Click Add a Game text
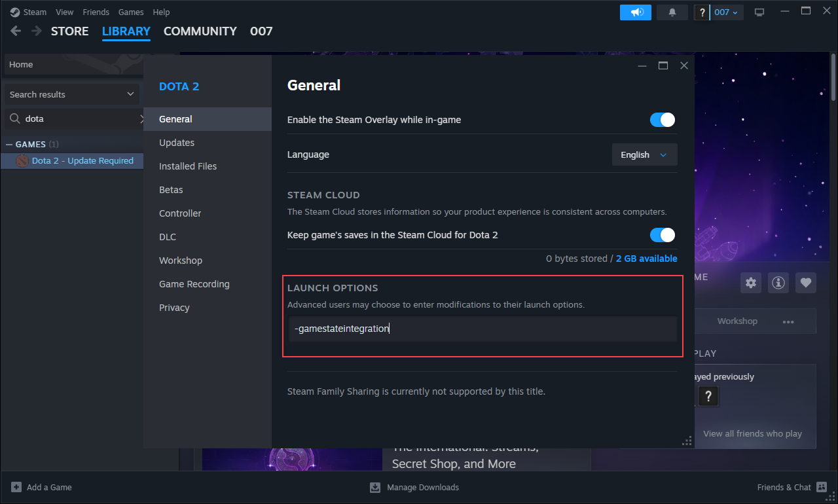The image size is (838, 504). click(49, 487)
